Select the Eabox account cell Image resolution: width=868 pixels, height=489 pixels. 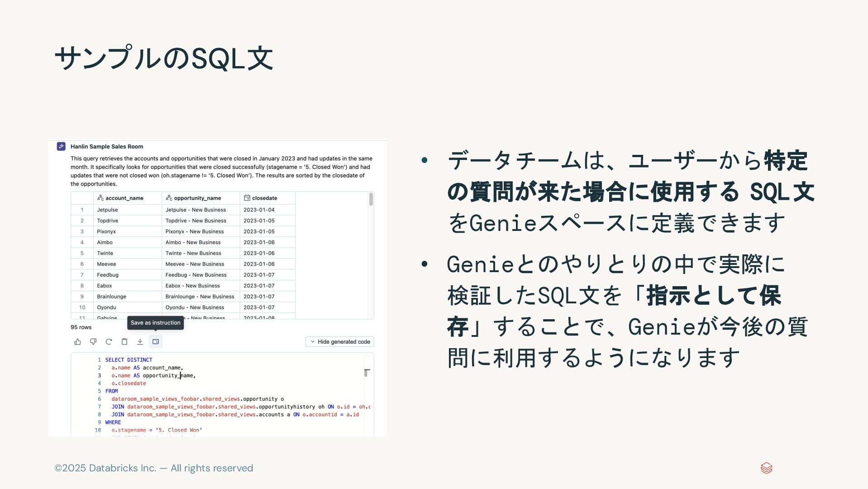click(x=128, y=286)
